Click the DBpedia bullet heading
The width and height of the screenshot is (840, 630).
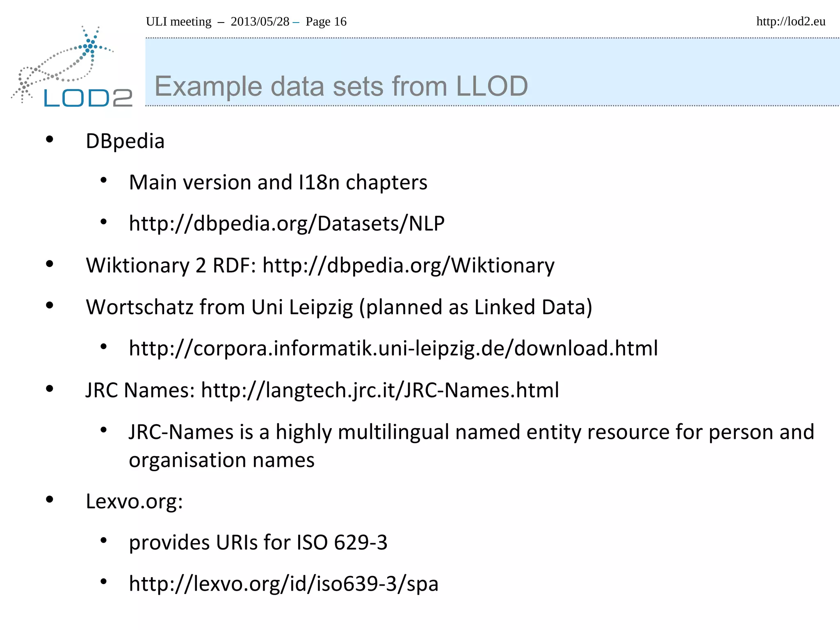tap(125, 142)
